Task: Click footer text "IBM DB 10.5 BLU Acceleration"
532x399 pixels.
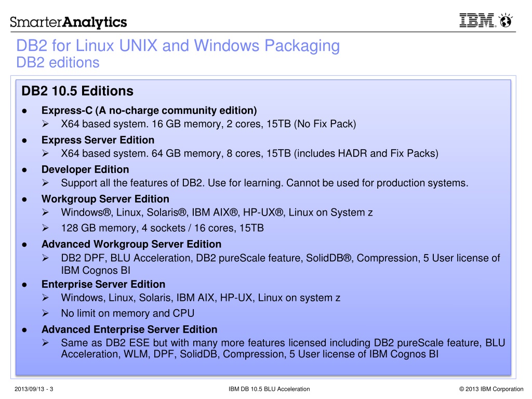Action: tap(269, 389)
